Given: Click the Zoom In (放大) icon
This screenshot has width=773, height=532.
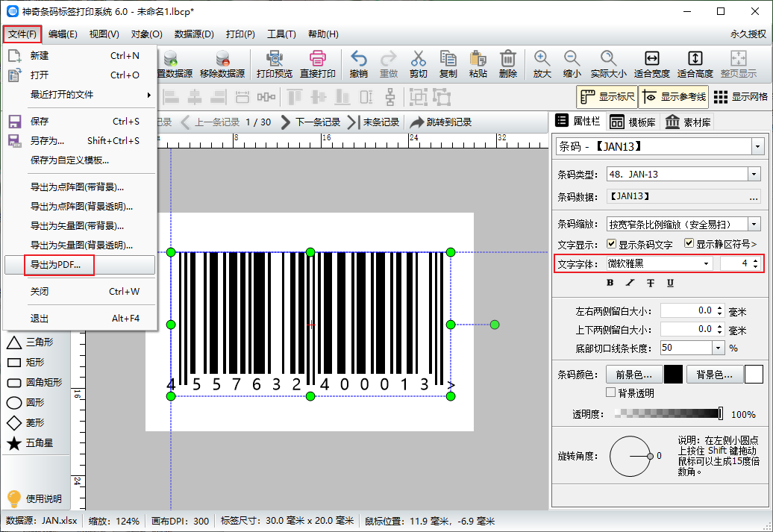Looking at the screenshot, I should coord(542,59).
